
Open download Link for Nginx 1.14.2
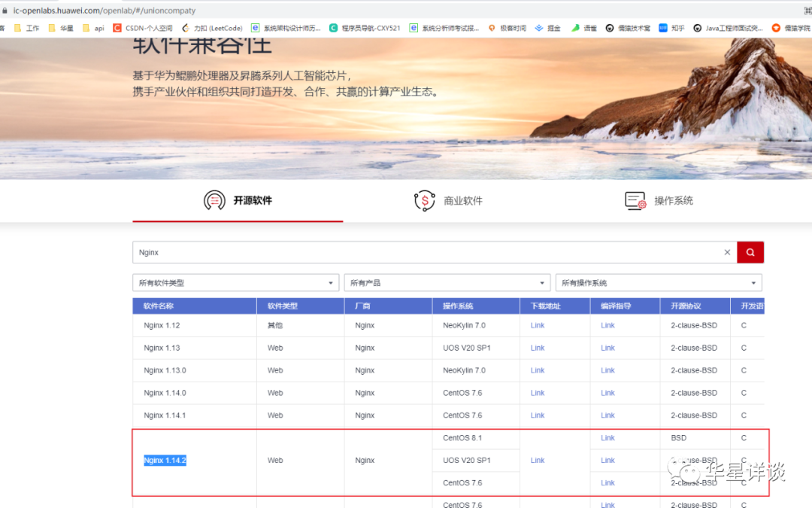pos(538,461)
